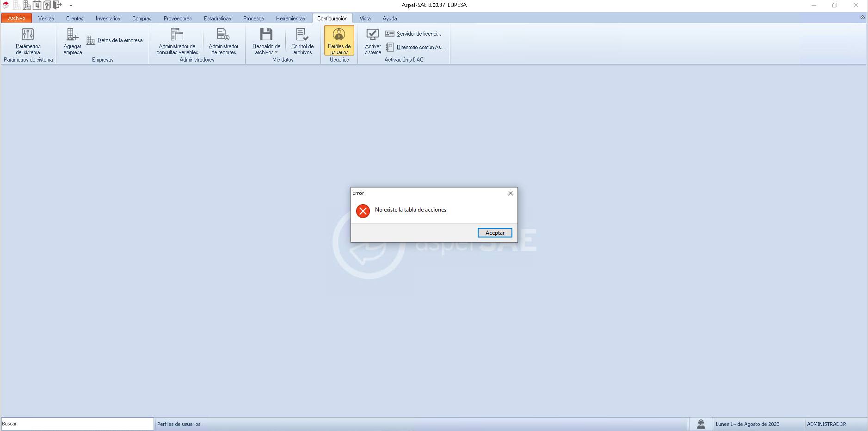Close the Error dialog with its X
This screenshot has height=431, width=868.
click(x=511, y=193)
